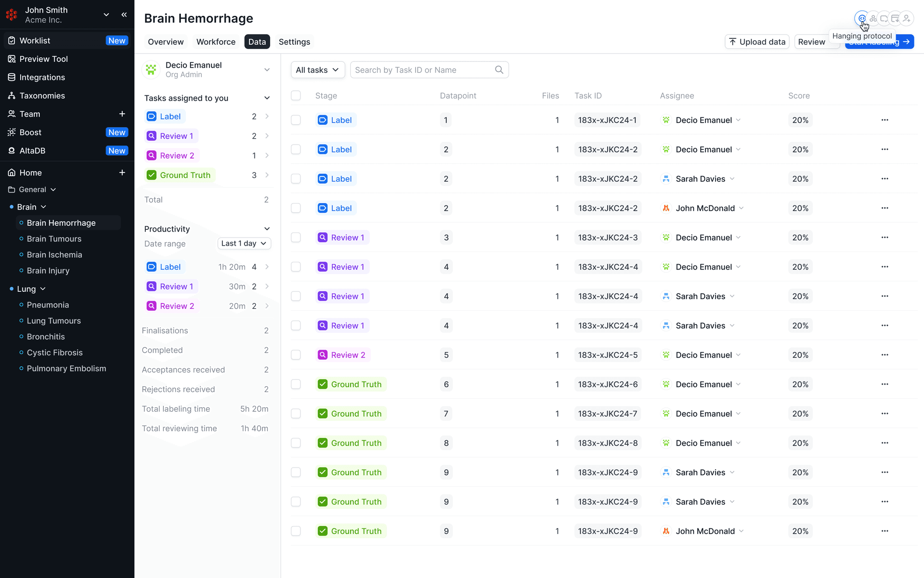Change the Last 1 day date range
The height and width of the screenshot is (578, 924).
tap(244, 243)
